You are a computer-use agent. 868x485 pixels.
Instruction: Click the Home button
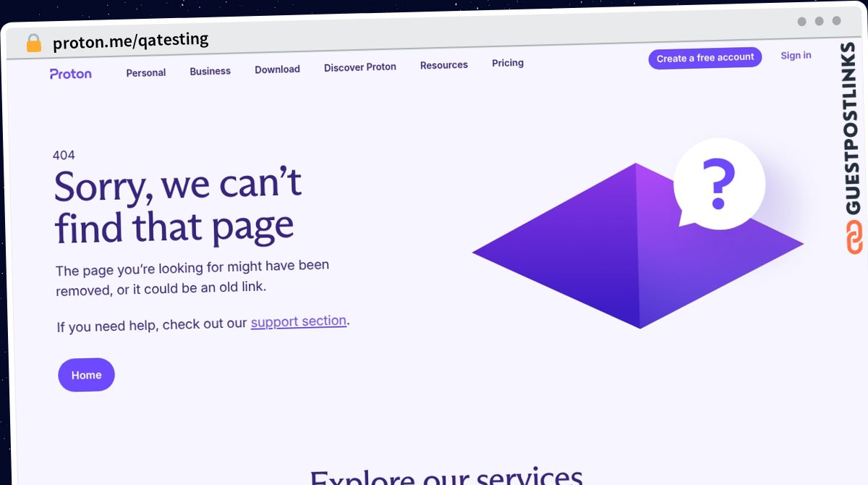(86, 375)
